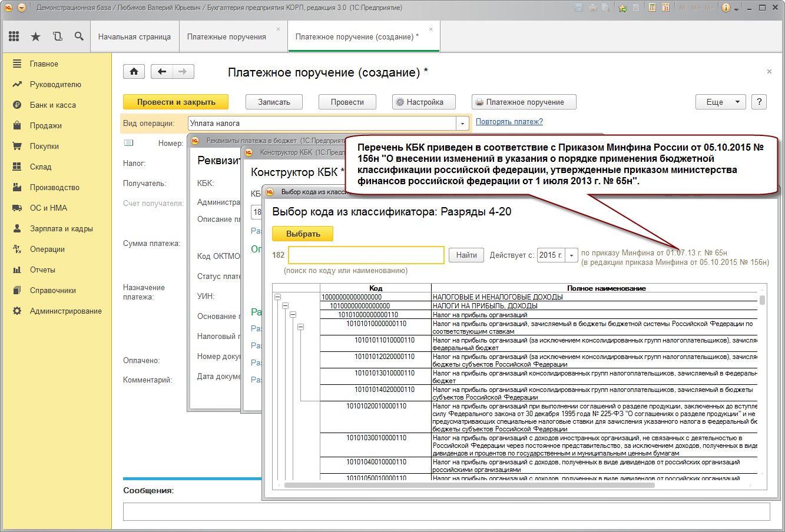The image size is (785, 532).
Task: Open the search magnifier icon
Action: click(79, 36)
